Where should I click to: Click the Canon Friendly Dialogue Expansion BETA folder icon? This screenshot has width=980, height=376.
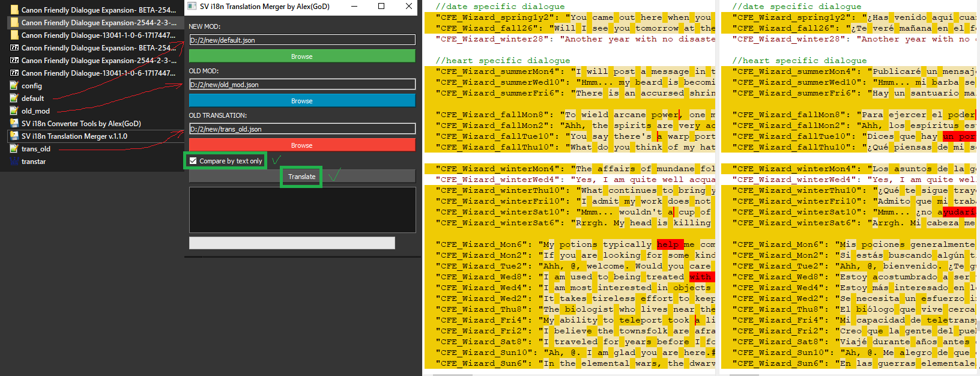14,10
